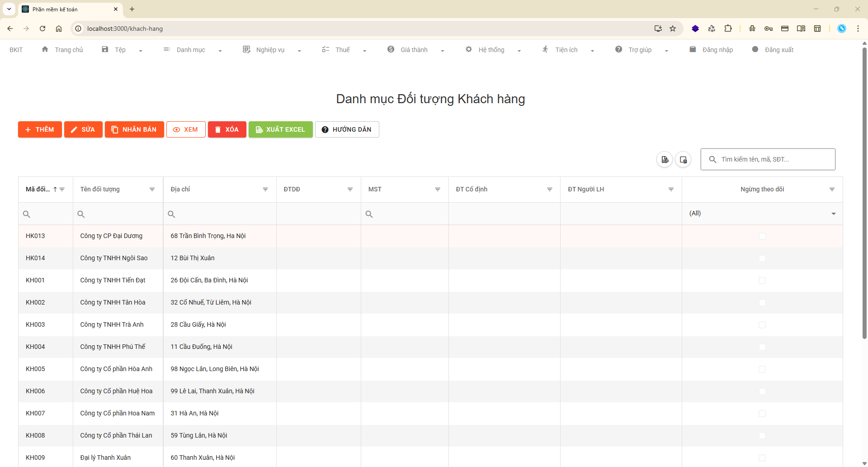Click the column filter icon in Mã đối header
This screenshot has width=868, height=467.
(x=62, y=190)
